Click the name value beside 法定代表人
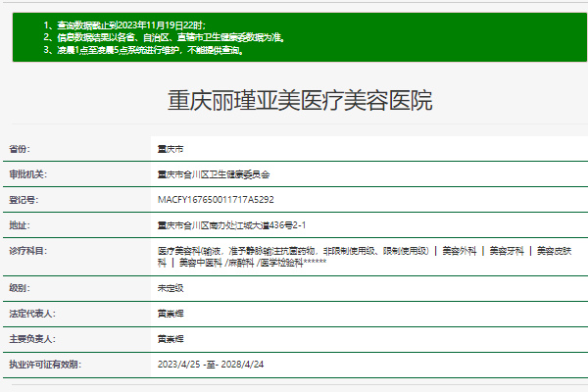 [171, 314]
